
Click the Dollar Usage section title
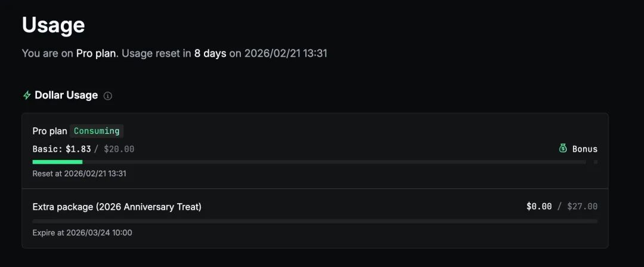[66, 96]
